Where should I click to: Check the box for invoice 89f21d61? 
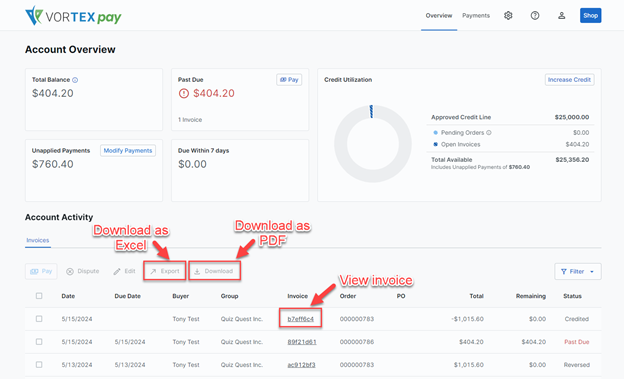pyautogui.click(x=39, y=342)
